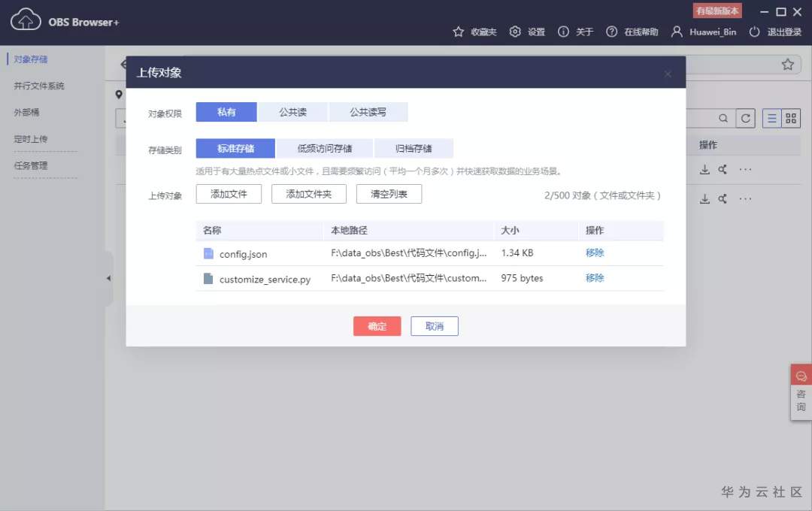Click the 有最新版本 update badge
812x511 pixels.
717,11
